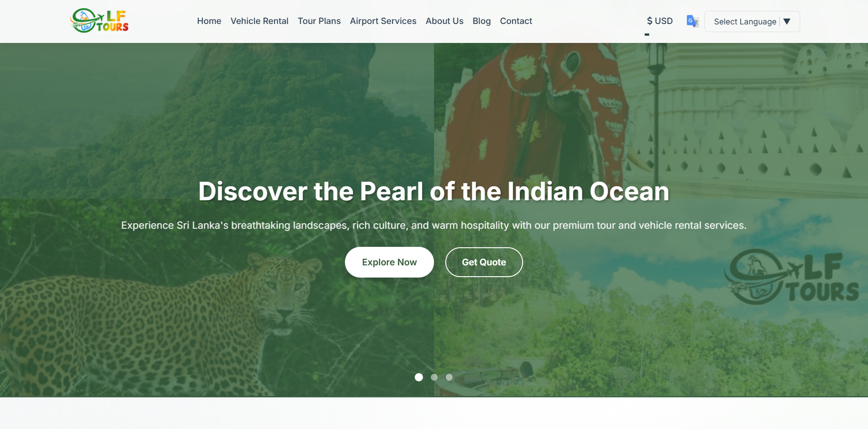Switch to the second carousel slide dot
Viewport: 868px width, 429px height.
[x=434, y=377]
